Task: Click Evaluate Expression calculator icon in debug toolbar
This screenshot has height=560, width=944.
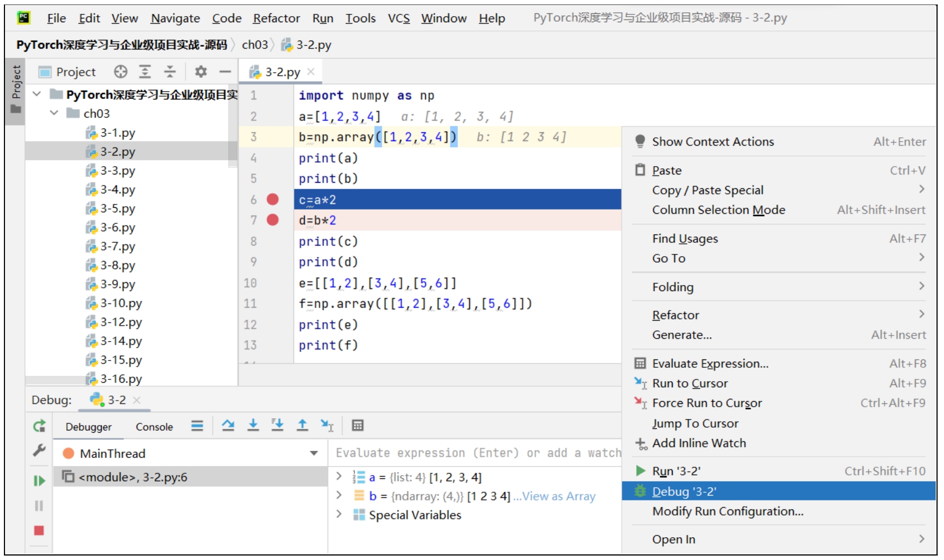Action: coord(357,426)
